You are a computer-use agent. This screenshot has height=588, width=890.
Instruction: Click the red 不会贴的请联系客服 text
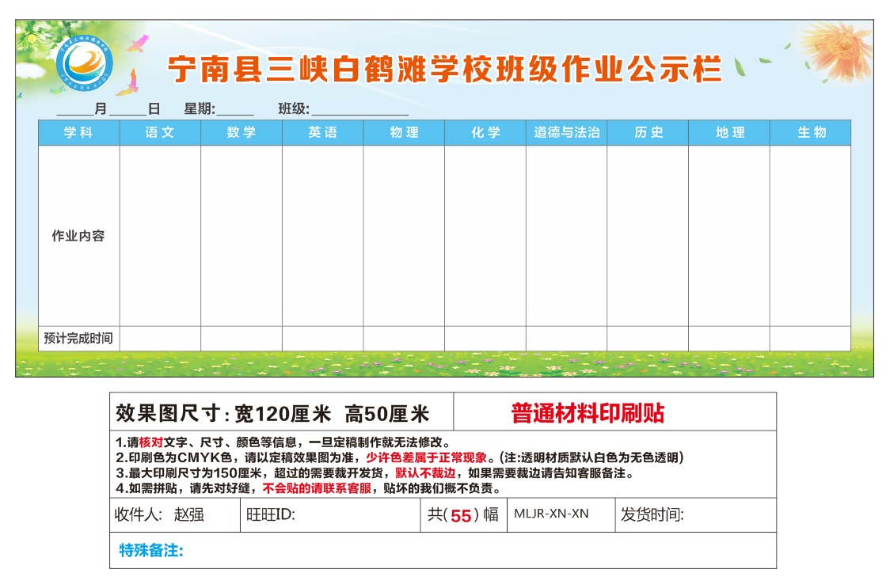point(317,488)
